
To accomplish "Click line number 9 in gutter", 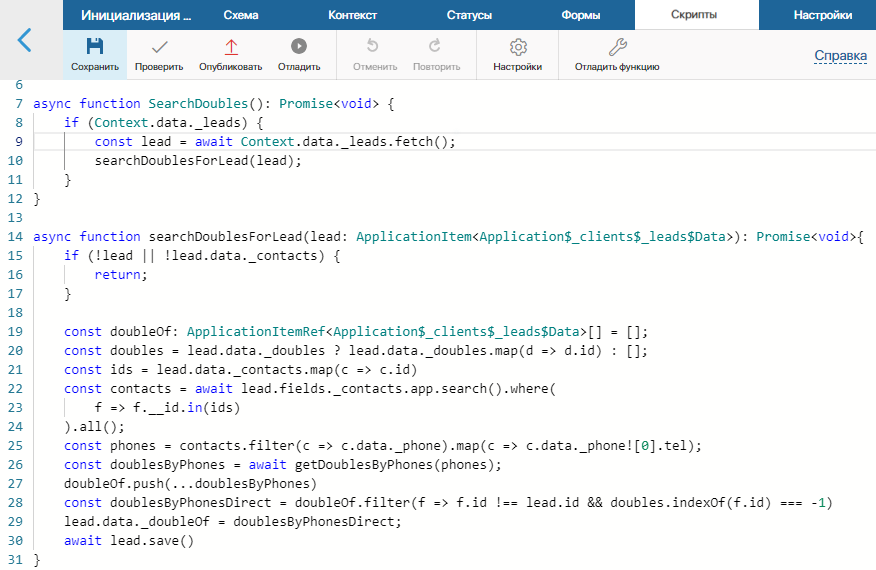I will (19, 141).
